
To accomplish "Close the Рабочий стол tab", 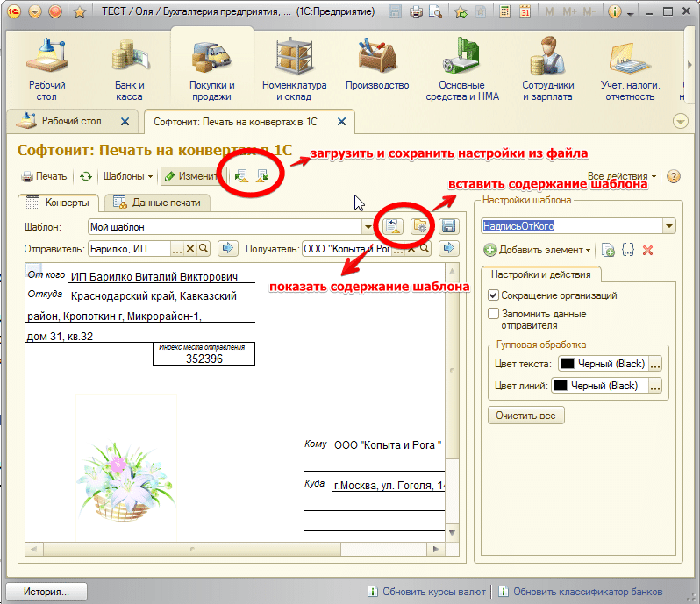I will click(125, 121).
